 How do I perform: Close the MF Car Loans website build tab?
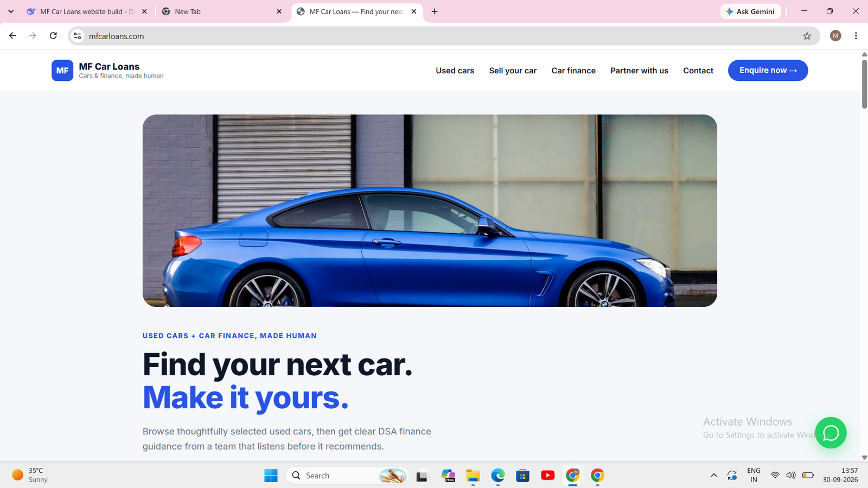[144, 11]
